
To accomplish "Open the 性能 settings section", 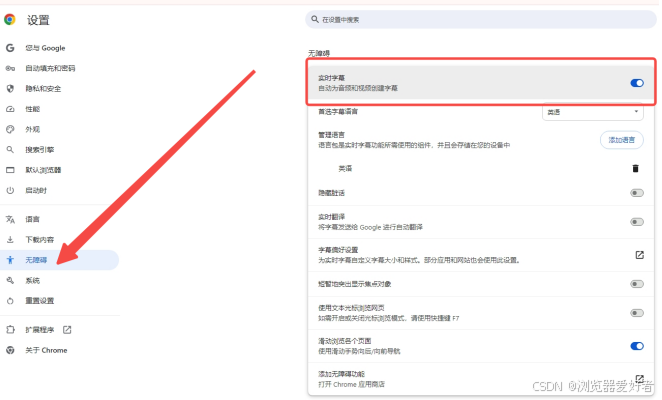I will tap(33, 109).
